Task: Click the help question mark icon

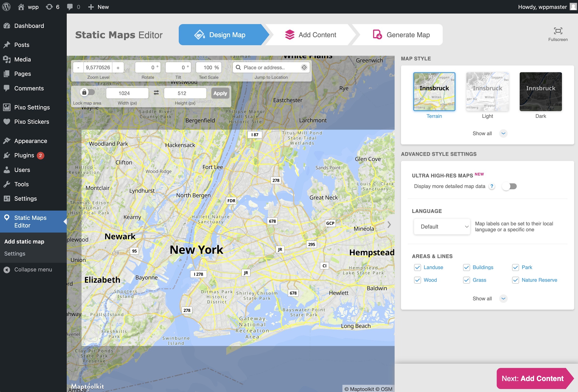Action: (x=492, y=186)
